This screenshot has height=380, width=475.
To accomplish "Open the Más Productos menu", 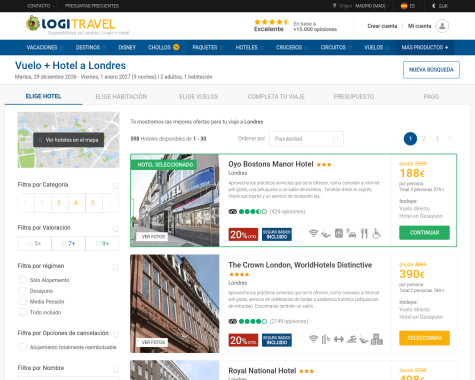I will pyautogui.click(x=425, y=47).
